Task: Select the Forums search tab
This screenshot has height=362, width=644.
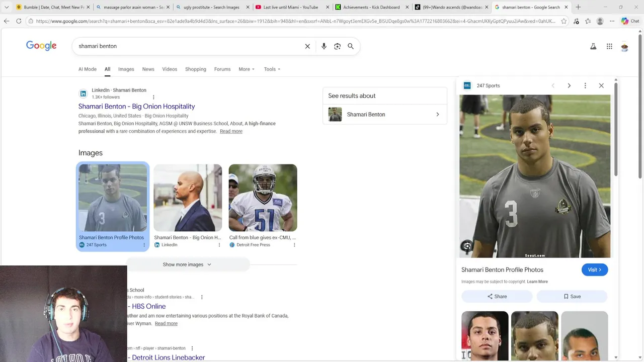Action: [x=222, y=69]
